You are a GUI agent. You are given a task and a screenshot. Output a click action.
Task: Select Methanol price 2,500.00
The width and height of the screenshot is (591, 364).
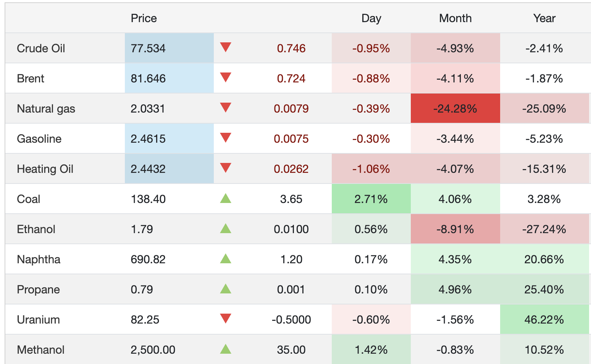coord(153,350)
